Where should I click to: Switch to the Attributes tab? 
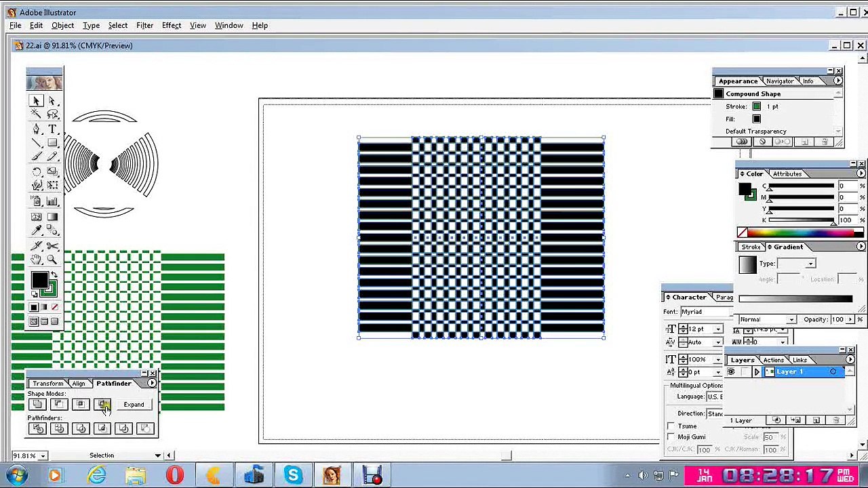[787, 174]
